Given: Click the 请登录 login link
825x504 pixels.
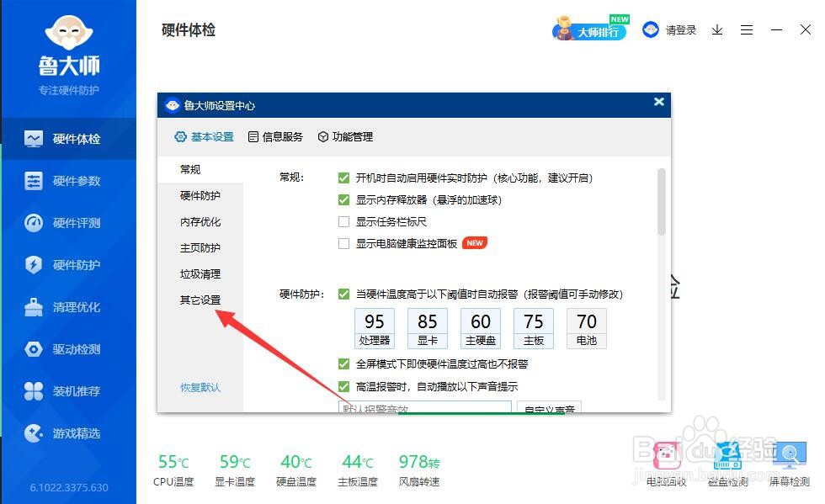Looking at the screenshot, I should (x=681, y=30).
